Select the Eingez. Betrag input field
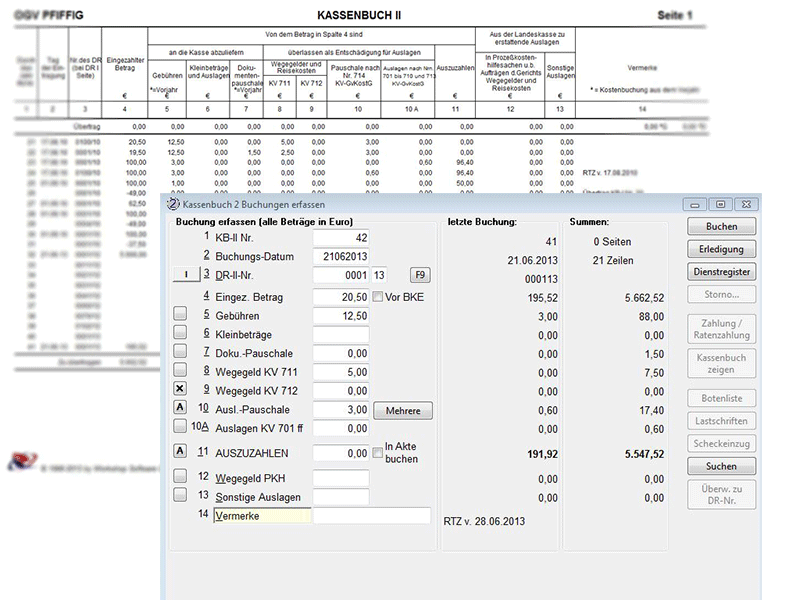The image size is (800, 600). 340,297
